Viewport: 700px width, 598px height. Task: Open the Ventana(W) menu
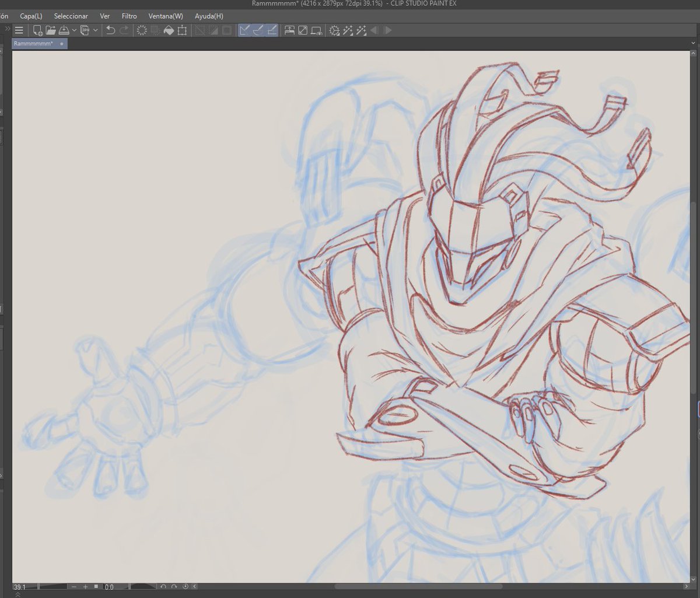click(166, 16)
